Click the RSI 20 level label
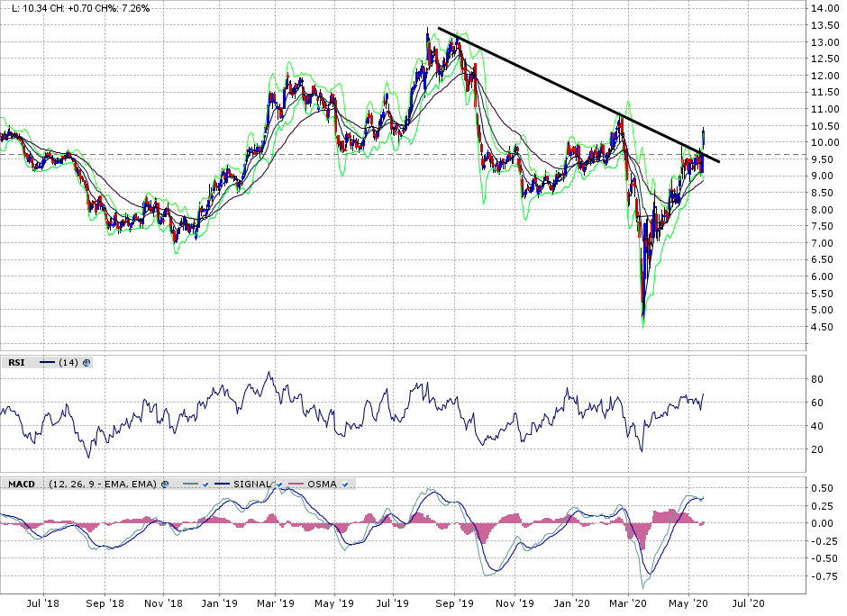This screenshot has height=616, width=847. (x=817, y=449)
